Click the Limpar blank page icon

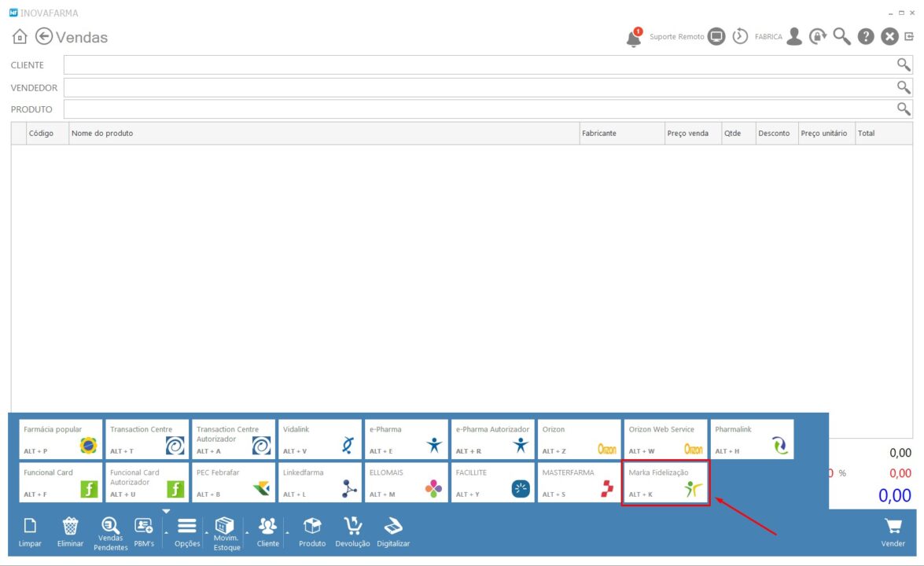30,526
